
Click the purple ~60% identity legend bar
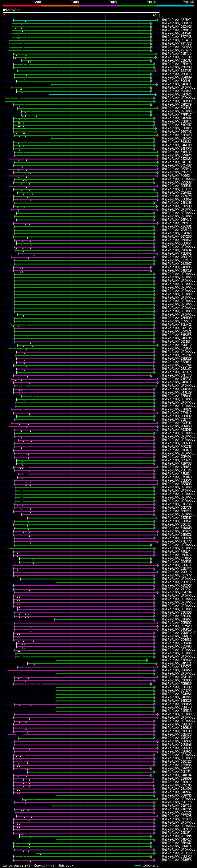click(x=98, y=6)
